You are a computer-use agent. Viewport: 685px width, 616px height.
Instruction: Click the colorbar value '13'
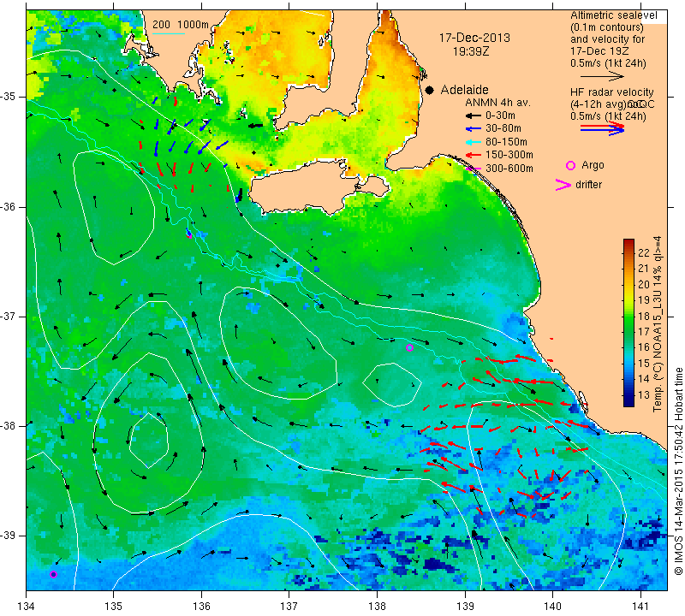(x=644, y=395)
